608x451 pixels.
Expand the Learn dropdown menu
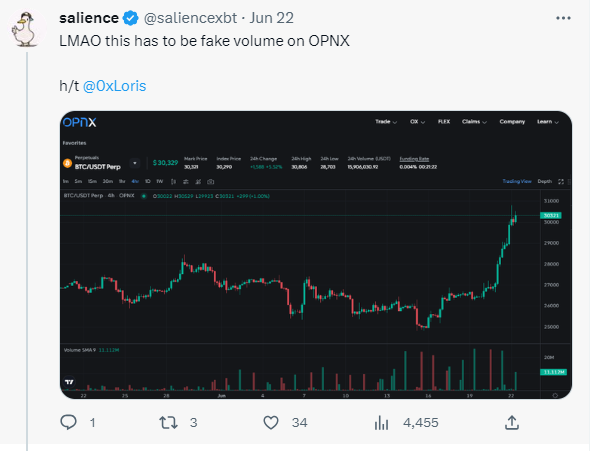coord(547,121)
